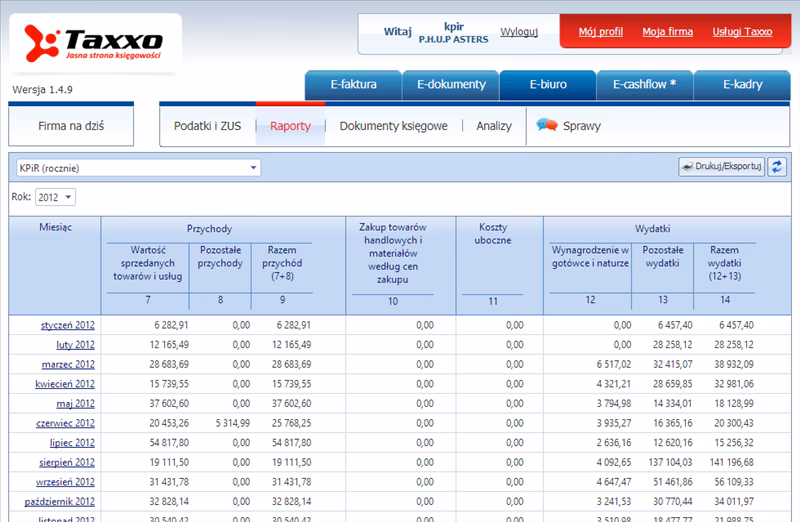Go to the E-cashflow tab
Screen dimensions: 800x522
click(645, 85)
